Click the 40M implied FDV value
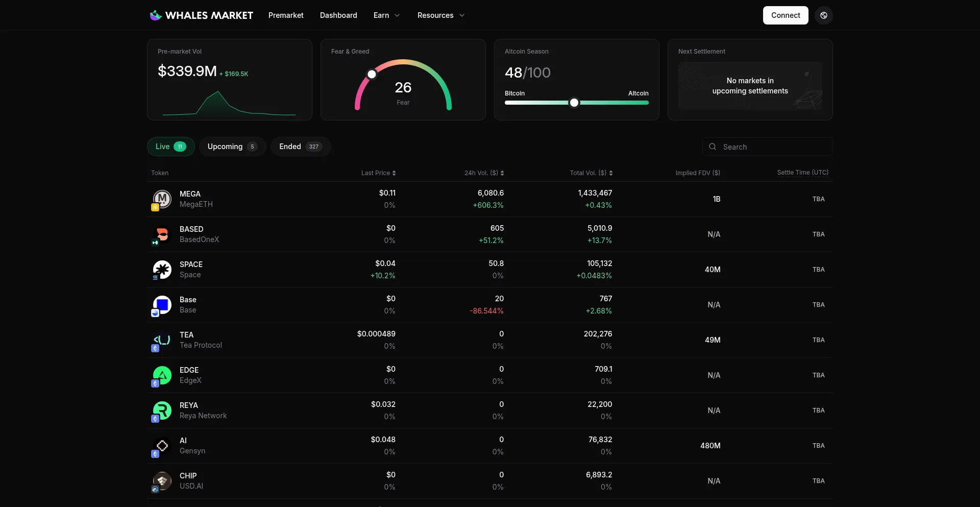Screen dimensions: 980x507 click(713, 270)
